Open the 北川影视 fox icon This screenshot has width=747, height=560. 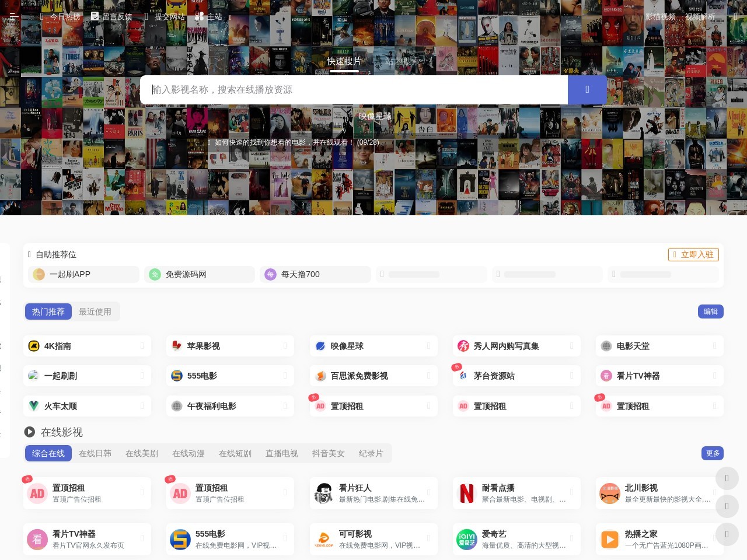(x=610, y=494)
